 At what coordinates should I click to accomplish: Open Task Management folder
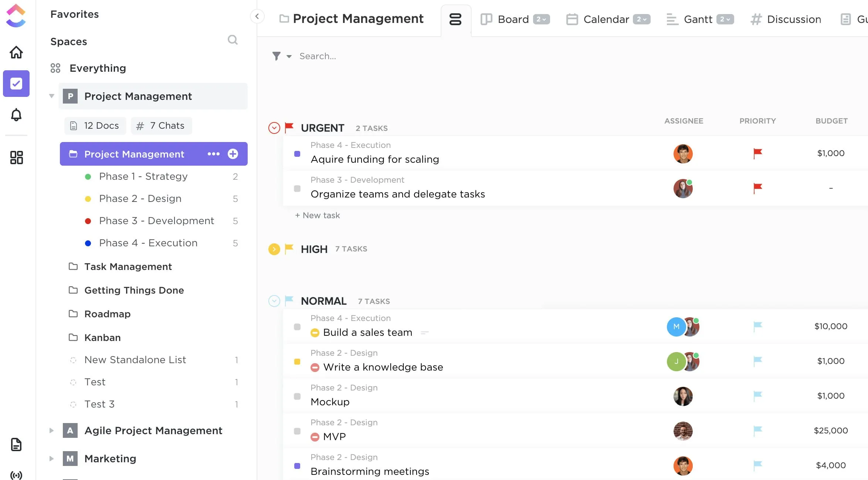pyautogui.click(x=128, y=267)
